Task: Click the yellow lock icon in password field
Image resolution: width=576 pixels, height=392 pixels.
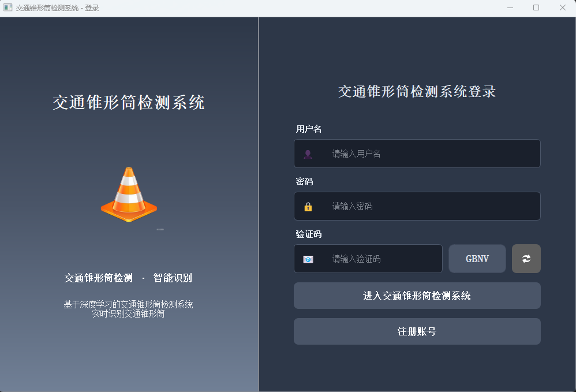Action: click(308, 206)
